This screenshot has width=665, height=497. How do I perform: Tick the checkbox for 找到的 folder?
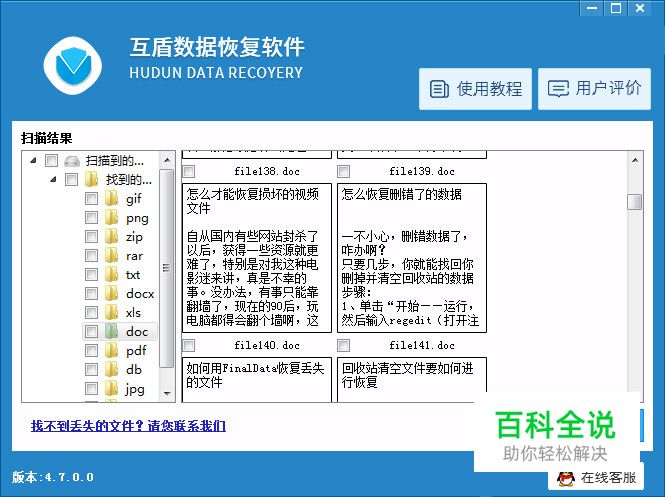coord(71,179)
